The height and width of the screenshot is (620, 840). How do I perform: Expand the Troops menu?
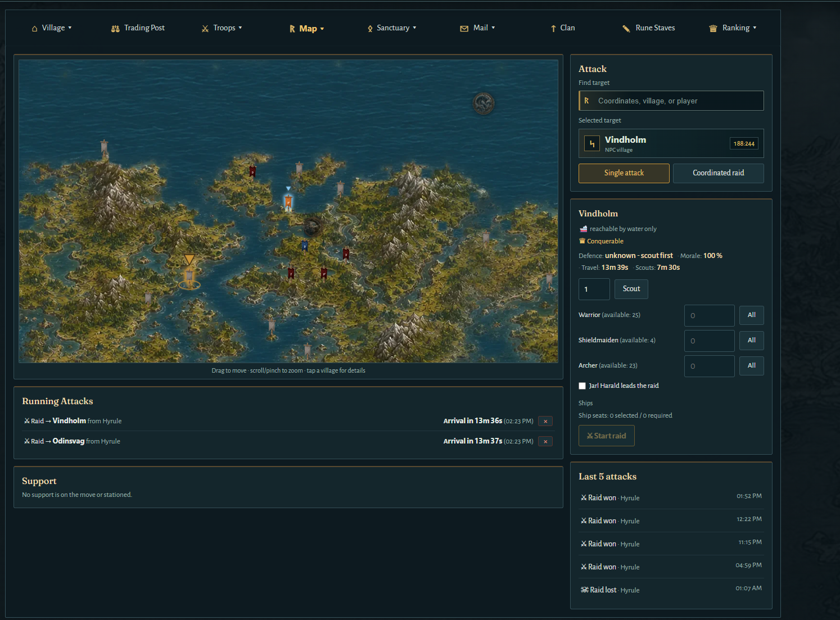click(x=222, y=28)
